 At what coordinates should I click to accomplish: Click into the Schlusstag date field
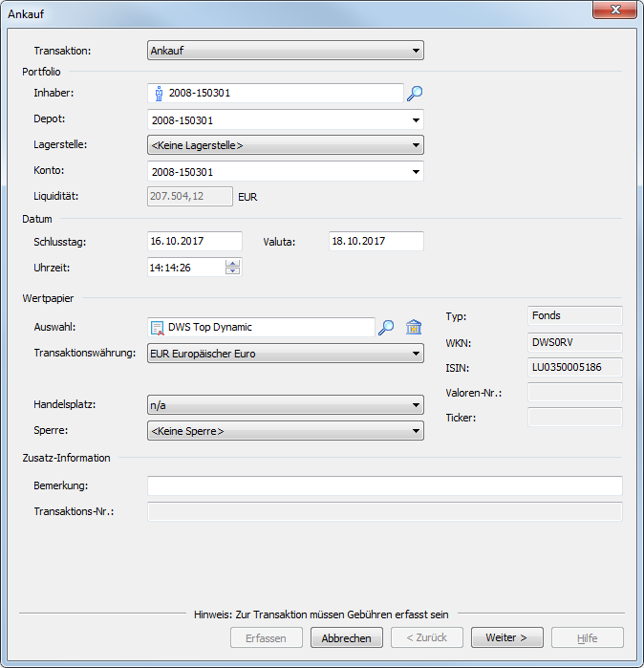tap(195, 242)
